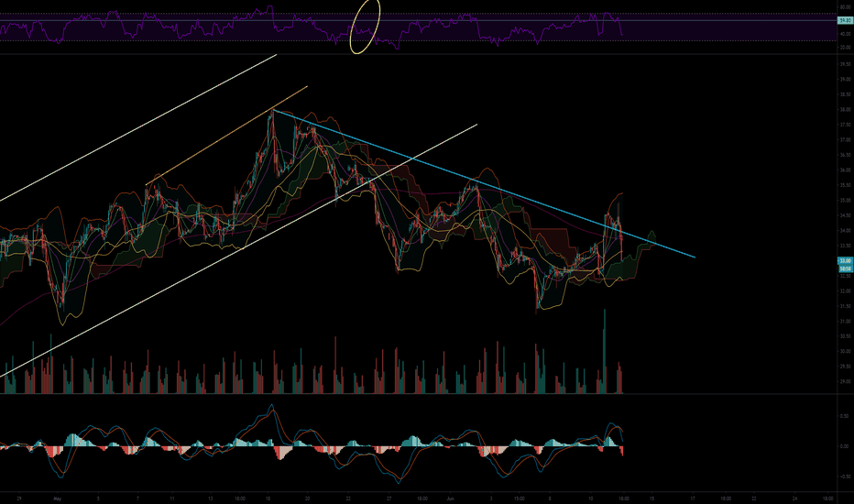Click the 29.00 price axis label
This screenshot has width=854, height=504.
[x=845, y=382]
